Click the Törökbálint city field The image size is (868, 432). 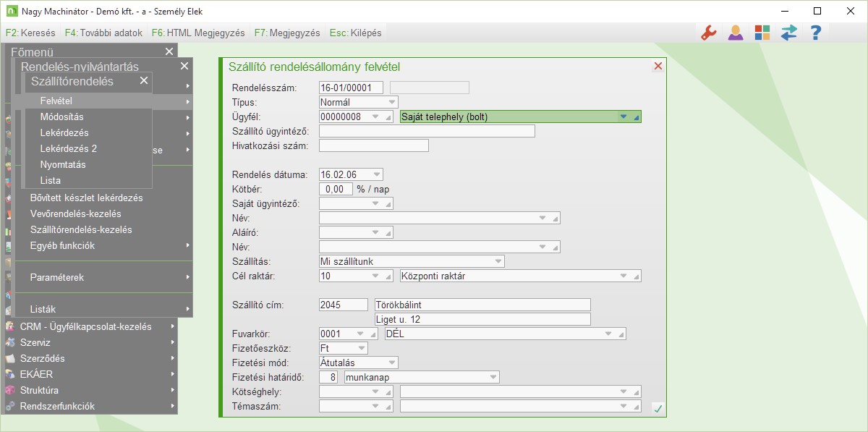pos(482,305)
